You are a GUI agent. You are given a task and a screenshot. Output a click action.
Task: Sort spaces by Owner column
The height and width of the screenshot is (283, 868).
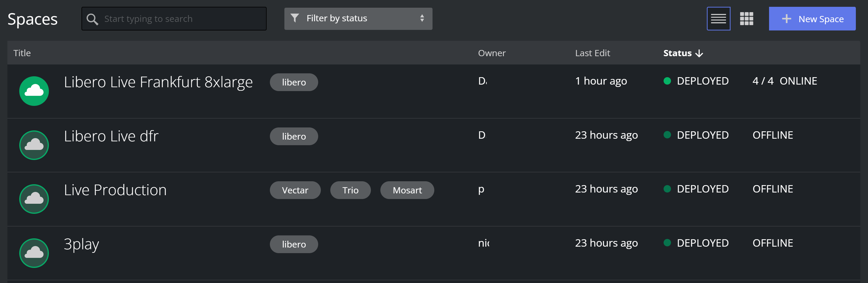[491, 53]
